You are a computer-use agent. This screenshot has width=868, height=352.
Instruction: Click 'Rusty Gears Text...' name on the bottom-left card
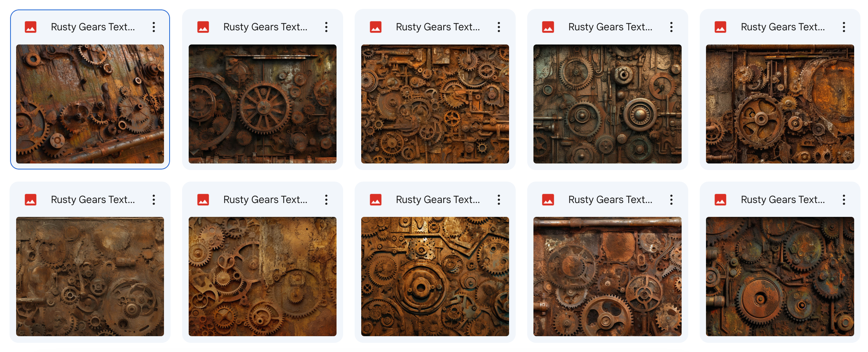click(x=93, y=200)
